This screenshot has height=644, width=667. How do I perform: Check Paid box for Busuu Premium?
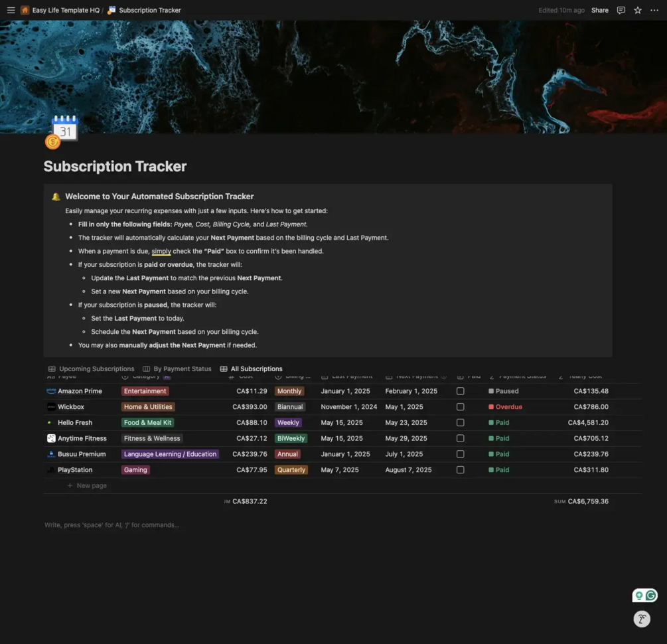[461, 454]
